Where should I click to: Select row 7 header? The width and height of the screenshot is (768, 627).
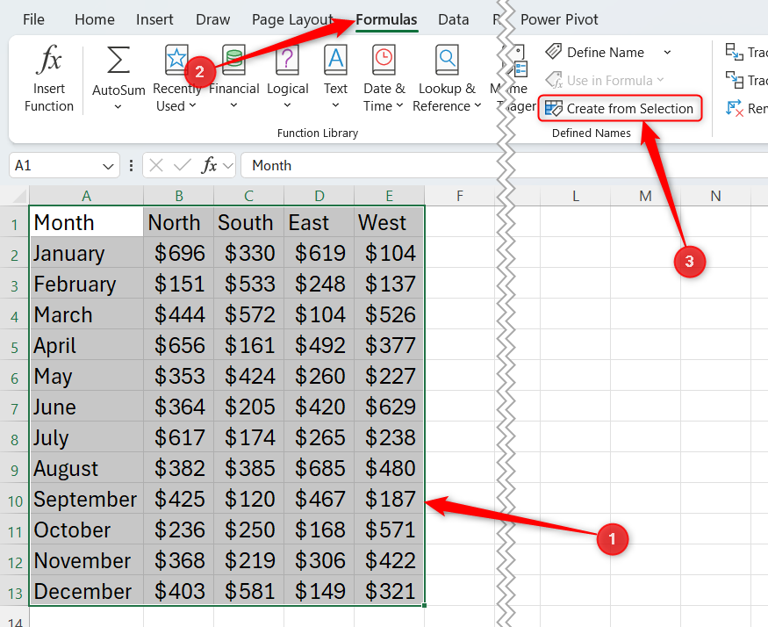14,409
